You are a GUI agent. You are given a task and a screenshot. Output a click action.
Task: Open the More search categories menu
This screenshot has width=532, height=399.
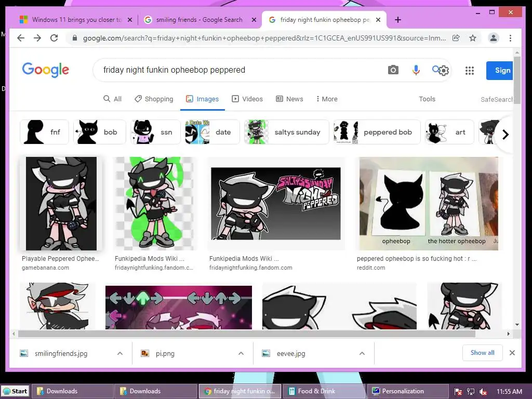(x=326, y=99)
